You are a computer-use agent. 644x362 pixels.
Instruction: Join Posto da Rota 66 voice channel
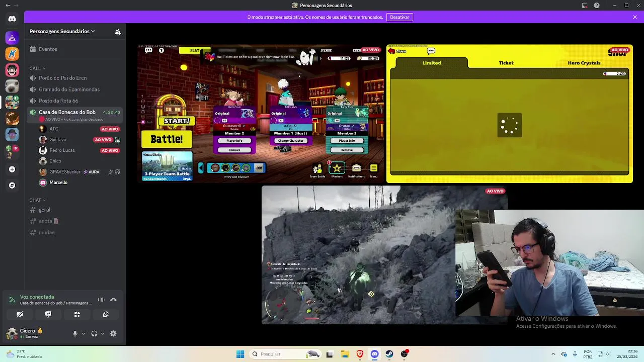coord(75,101)
